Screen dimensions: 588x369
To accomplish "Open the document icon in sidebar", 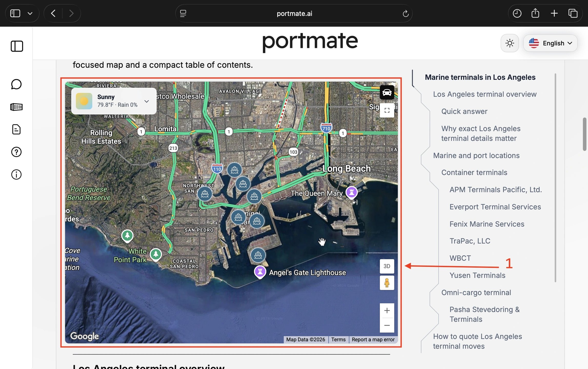I will click(x=16, y=129).
